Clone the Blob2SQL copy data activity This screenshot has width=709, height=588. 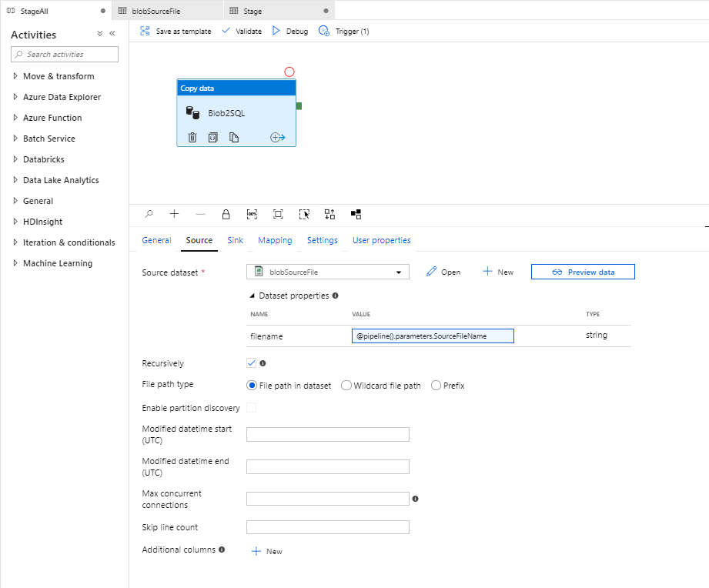click(232, 137)
